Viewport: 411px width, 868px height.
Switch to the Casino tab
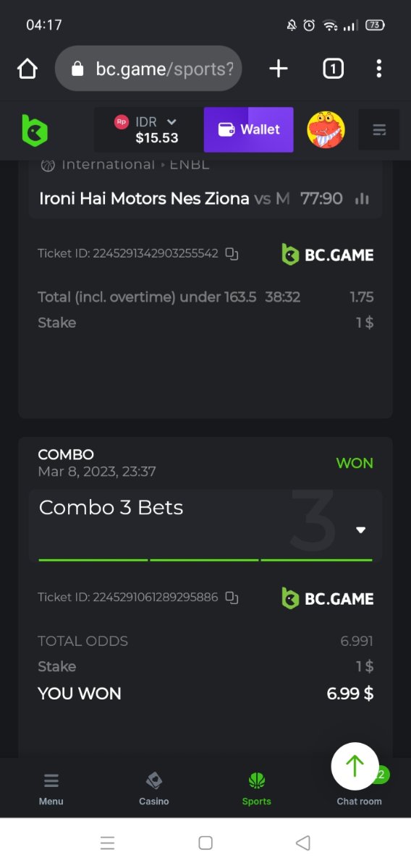click(154, 789)
